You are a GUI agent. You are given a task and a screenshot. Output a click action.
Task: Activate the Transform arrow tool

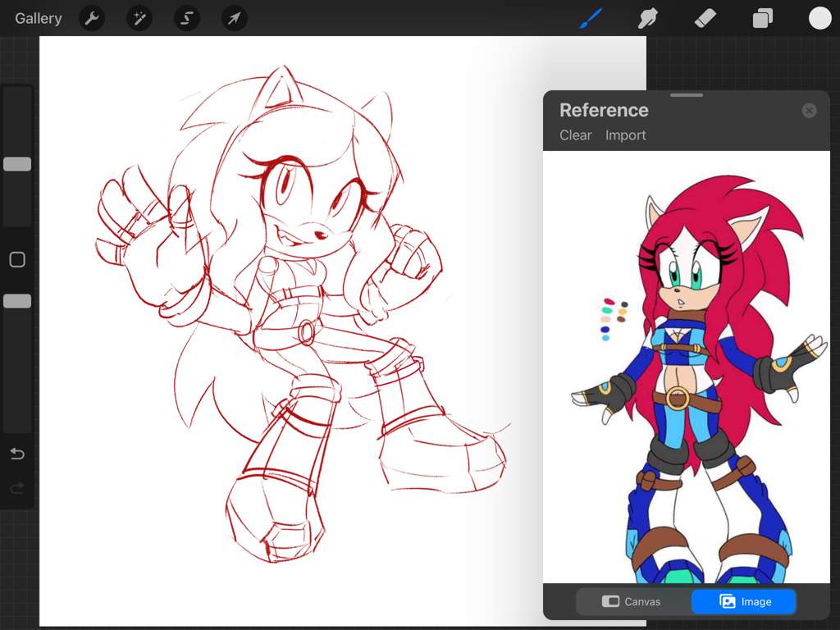235,18
